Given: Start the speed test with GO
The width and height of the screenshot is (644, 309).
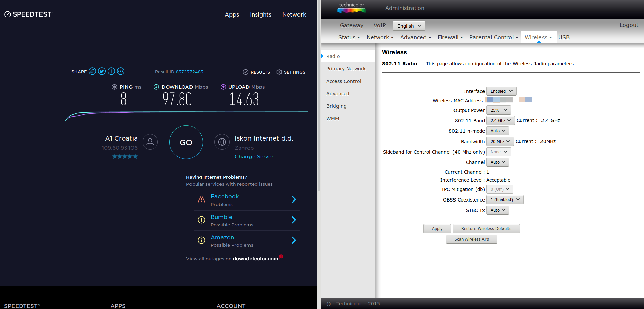Looking at the screenshot, I should [186, 142].
